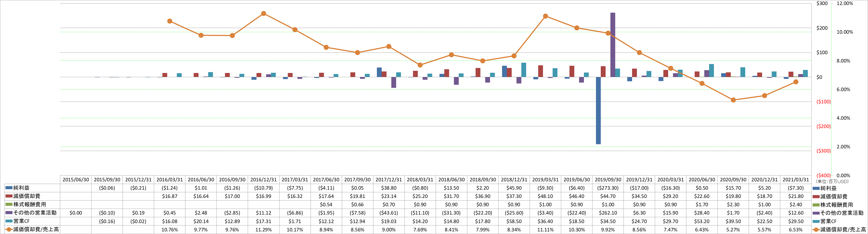Click the purple その他の営業活動 color key in data table
Viewport: 868px width, 234px height.
[9, 213]
